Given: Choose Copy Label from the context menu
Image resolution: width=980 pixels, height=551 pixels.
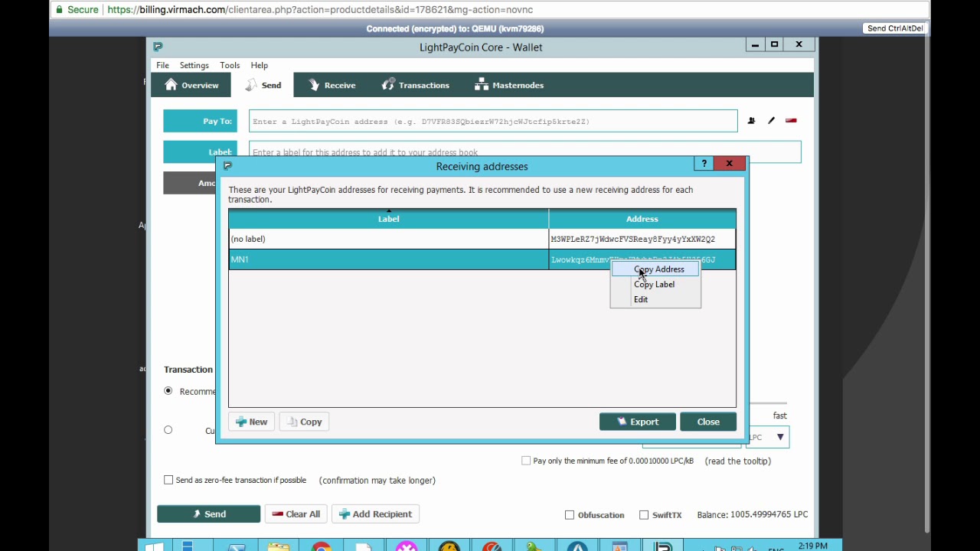Looking at the screenshot, I should click(x=655, y=285).
